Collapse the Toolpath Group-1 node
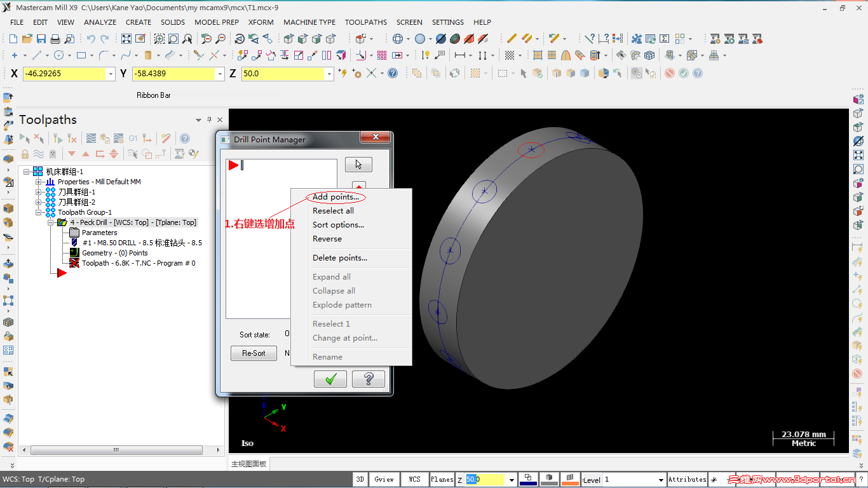868x488 pixels. point(39,212)
